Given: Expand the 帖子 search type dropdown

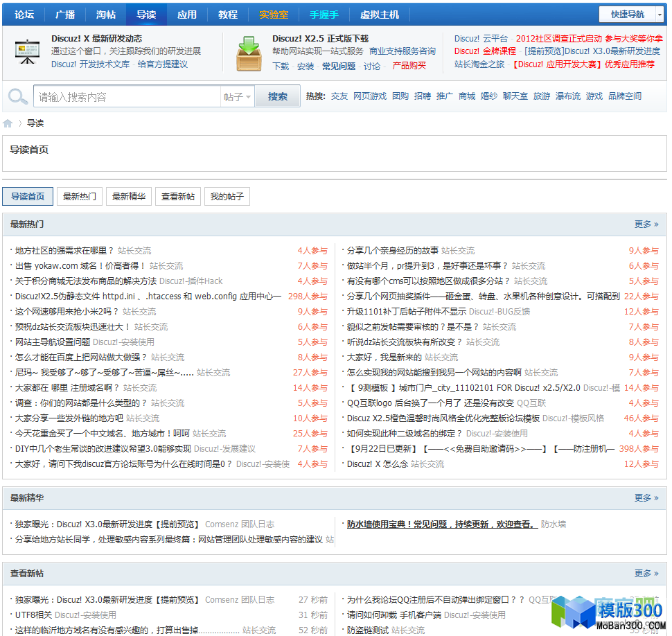Looking at the screenshot, I should (237, 97).
